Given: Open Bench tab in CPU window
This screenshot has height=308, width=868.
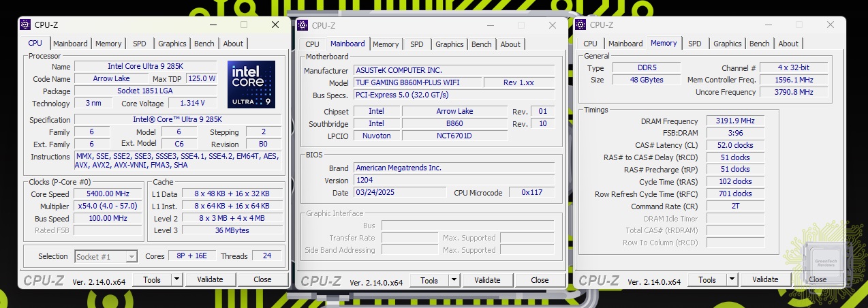Looking at the screenshot, I should (204, 44).
